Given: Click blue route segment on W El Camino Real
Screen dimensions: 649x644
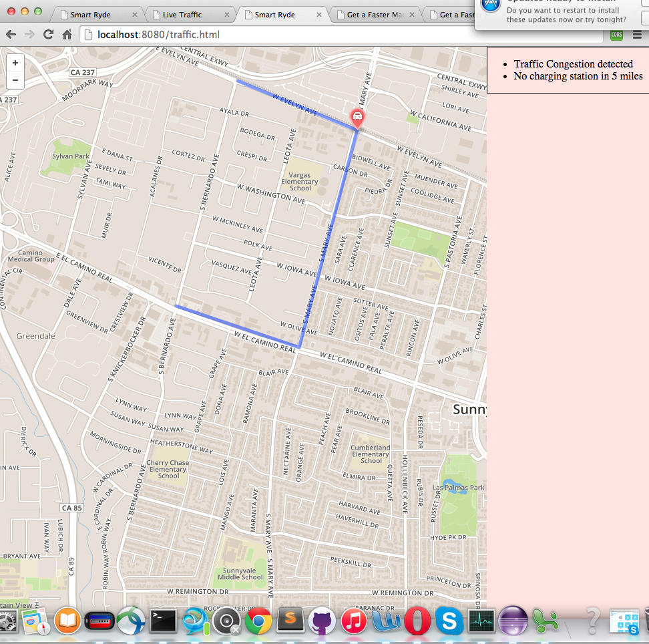Looking at the screenshot, I should click(237, 327).
